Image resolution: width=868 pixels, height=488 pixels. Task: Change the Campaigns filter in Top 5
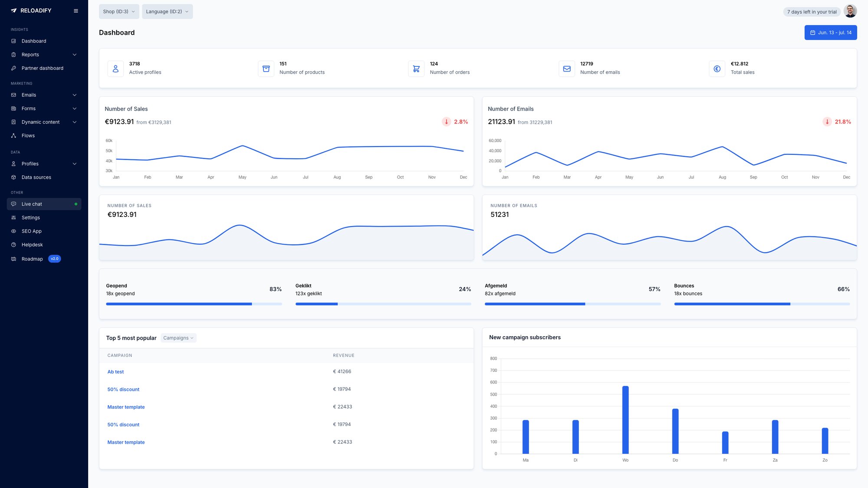pyautogui.click(x=178, y=337)
